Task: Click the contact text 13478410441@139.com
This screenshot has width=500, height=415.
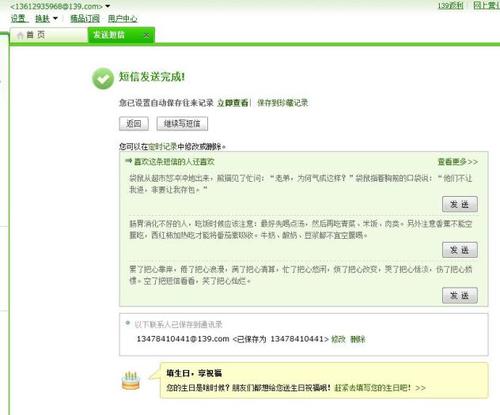Action: coord(183,339)
